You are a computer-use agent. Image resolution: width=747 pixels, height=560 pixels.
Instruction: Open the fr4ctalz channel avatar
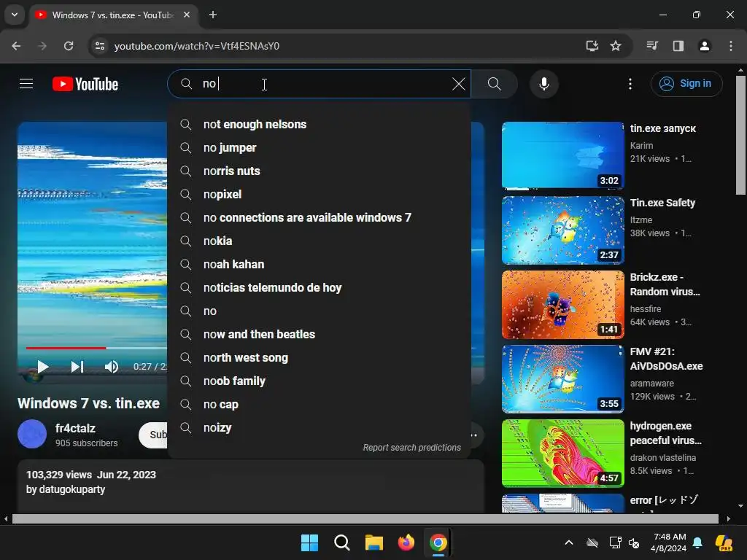tap(32, 434)
